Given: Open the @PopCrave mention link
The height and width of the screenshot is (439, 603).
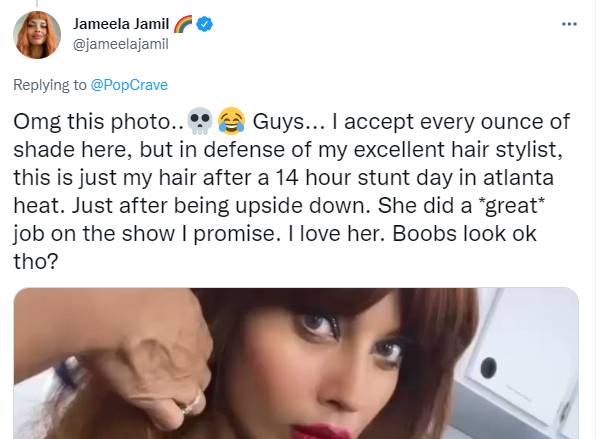Looking at the screenshot, I should 129,85.
